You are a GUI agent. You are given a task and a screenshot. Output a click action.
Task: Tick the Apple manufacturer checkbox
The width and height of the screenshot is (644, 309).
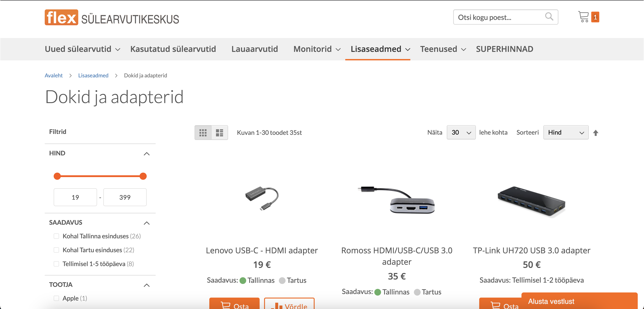pos(56,298)
